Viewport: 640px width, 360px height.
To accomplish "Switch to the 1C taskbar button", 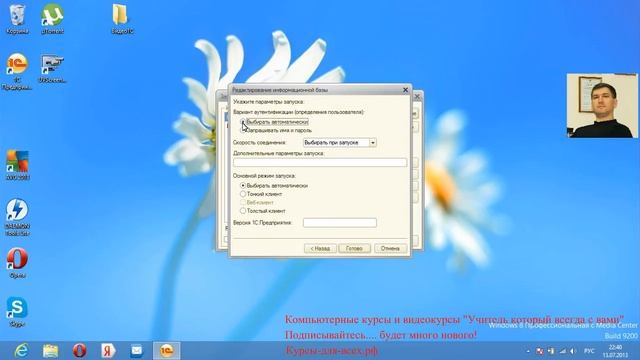I will pos(167,351).
